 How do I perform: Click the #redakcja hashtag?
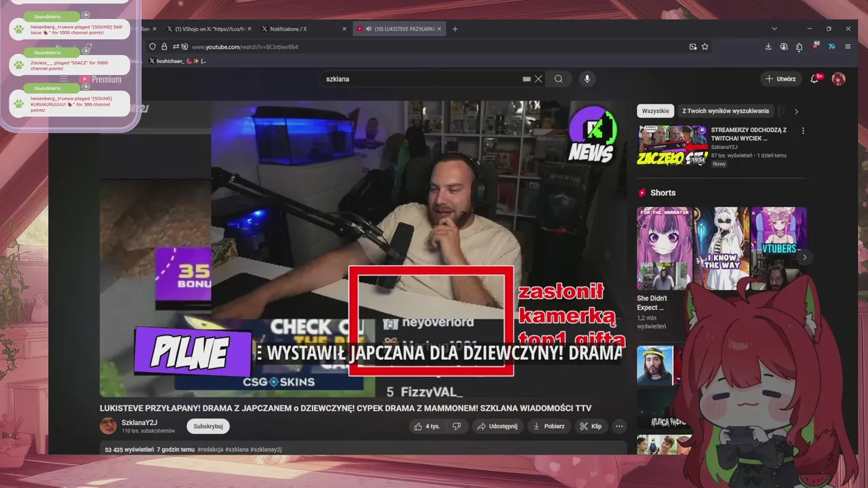[210, 449]
